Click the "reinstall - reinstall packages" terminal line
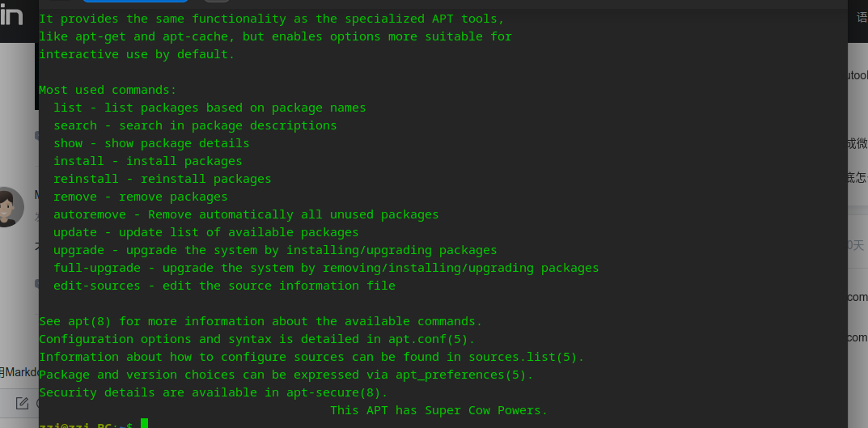 [163, 179]
